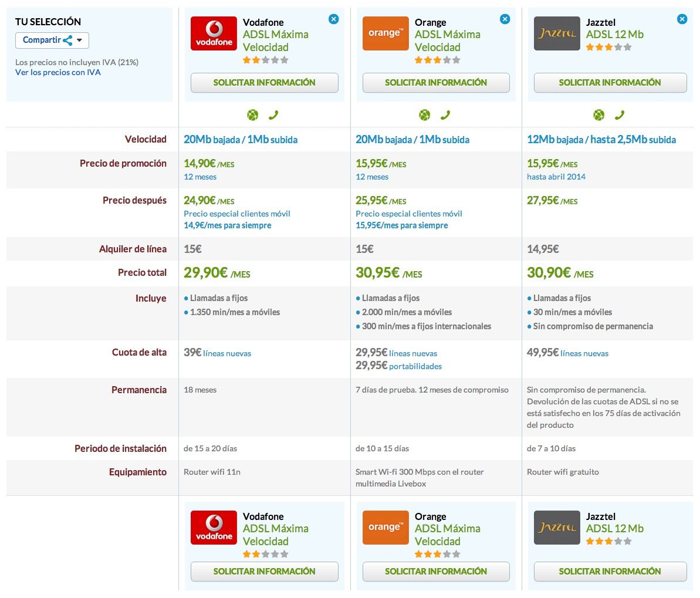This screenshot has height=598, width=700.
Task: Click the Vodafone phone service icon
Action: pyautogui.click(x=273, y=115)
